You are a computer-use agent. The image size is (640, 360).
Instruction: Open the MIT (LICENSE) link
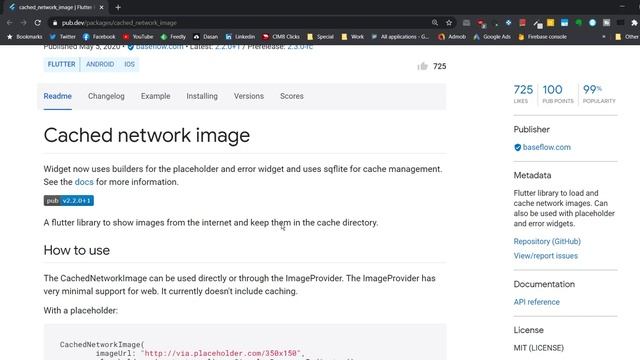(538, 348)
